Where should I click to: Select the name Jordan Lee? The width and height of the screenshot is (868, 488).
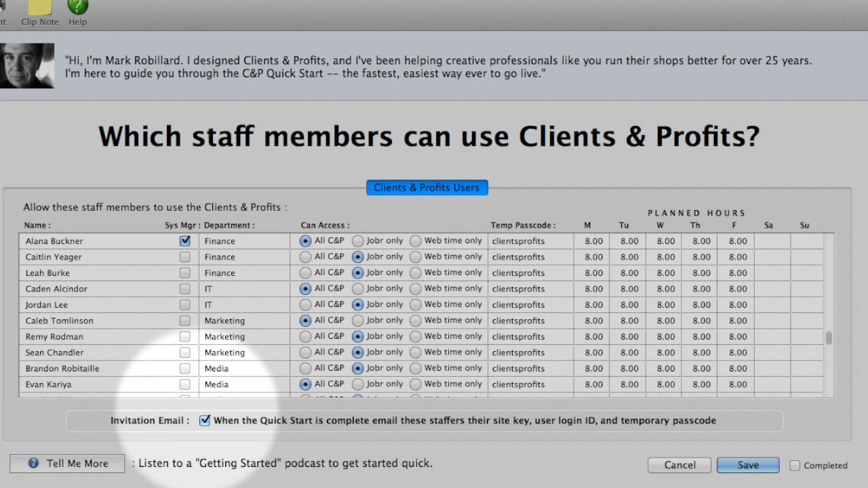[47, 305]
